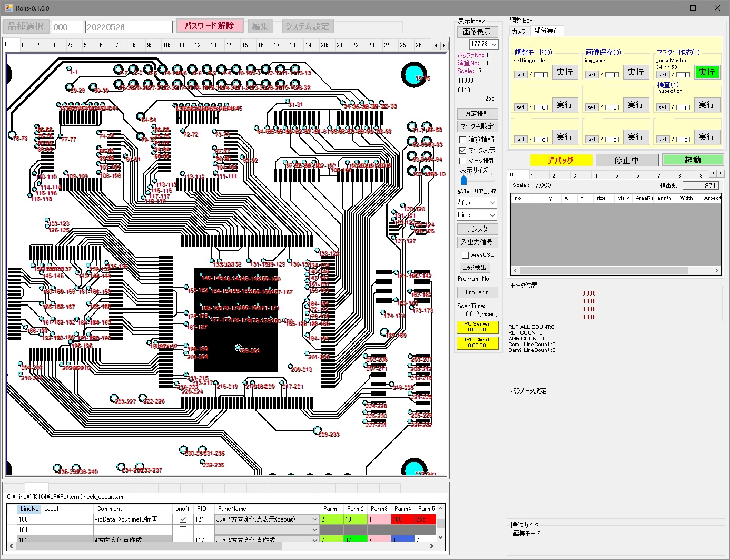Click left arrow of result tab strip
This screenshot has height=560, width=730.
[713, 173]
